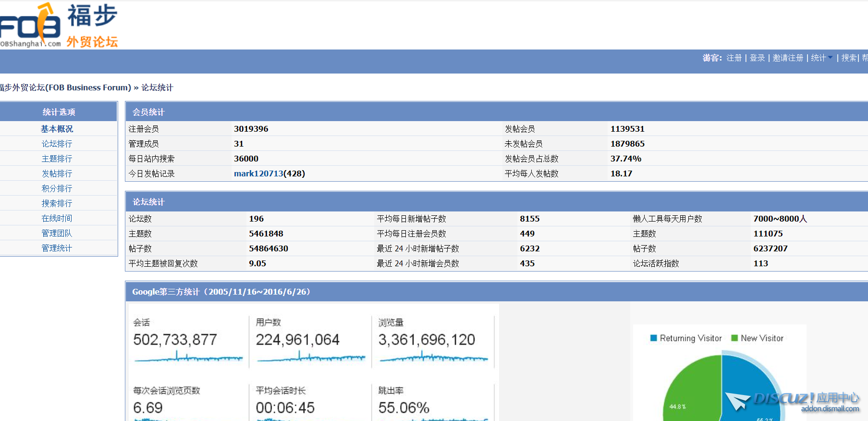The width and height of the screenshot is (868, 421).
Task: Select 基本概况 in the statistics sidebar
Action: 57,129
